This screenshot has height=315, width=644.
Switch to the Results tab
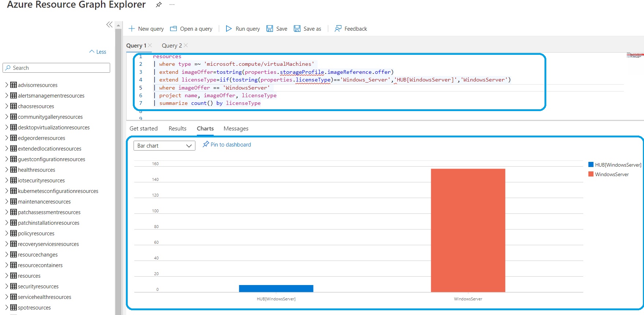pos(177,129)
